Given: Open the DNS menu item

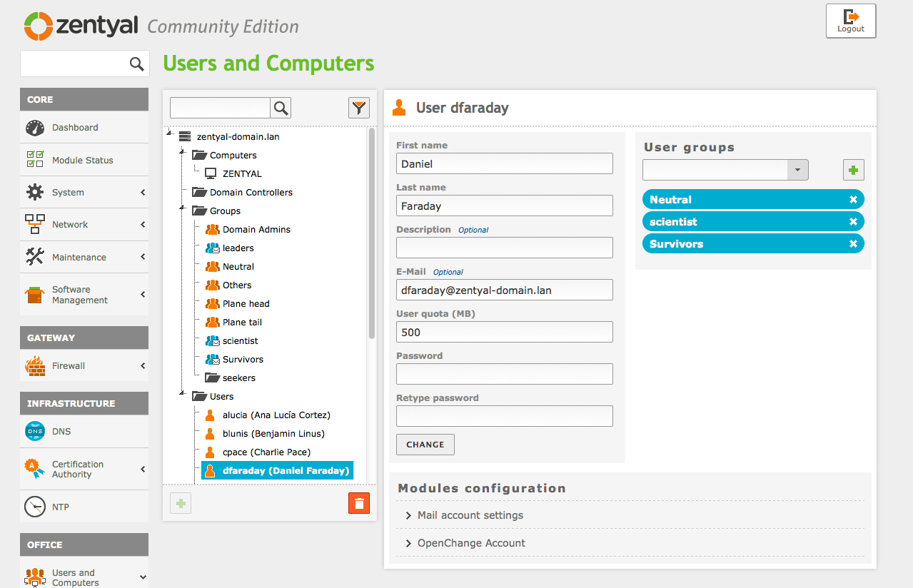Looking at the screenshot, I should (x=84, y=431).
